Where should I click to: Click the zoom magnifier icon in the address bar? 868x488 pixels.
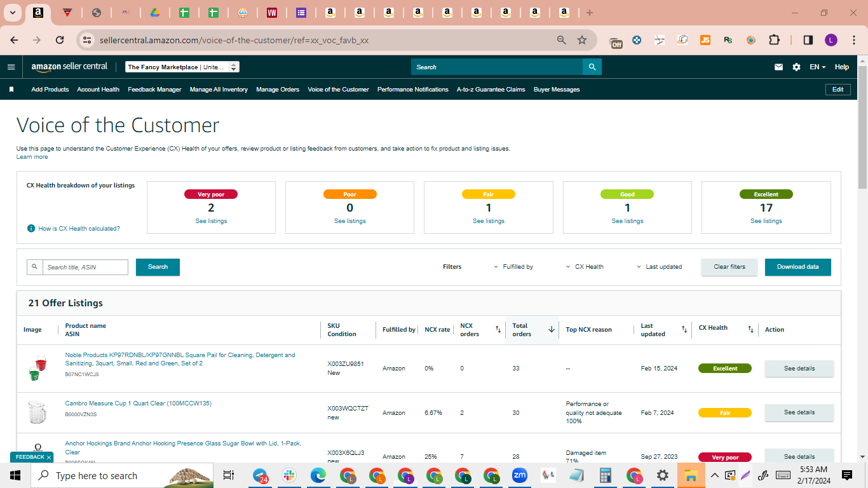pyautogui.click(x=562, y=40)
